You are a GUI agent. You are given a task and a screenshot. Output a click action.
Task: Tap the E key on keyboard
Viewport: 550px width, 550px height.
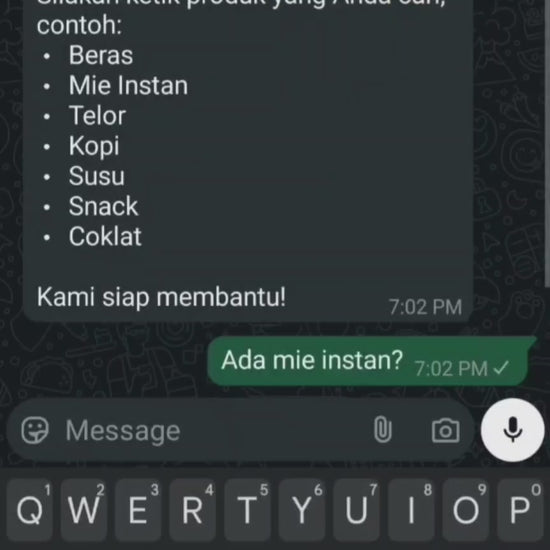point(138,510)
